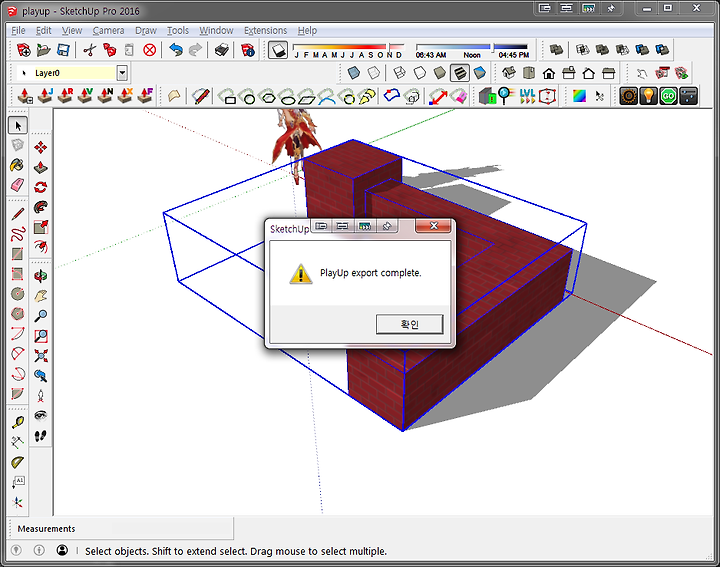Open the Extensions menu
This screenshot has width=720, height=567.
pyautogui.click(x=265, y=30)
